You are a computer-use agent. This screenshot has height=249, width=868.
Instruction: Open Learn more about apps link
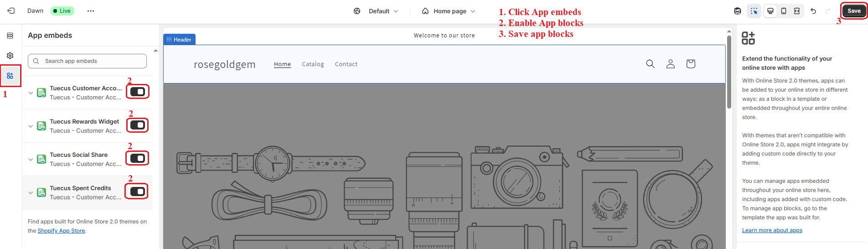click(772, 230)
